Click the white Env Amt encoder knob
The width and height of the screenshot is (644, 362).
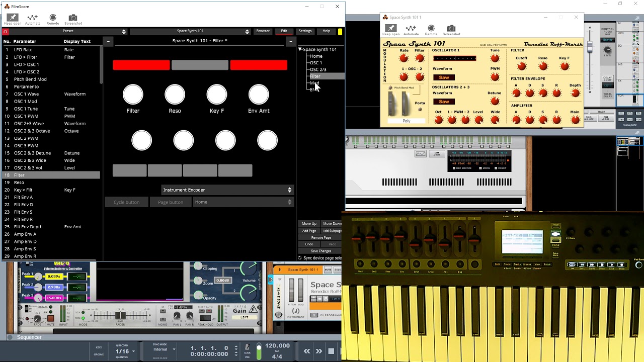[x=259, y=95]
